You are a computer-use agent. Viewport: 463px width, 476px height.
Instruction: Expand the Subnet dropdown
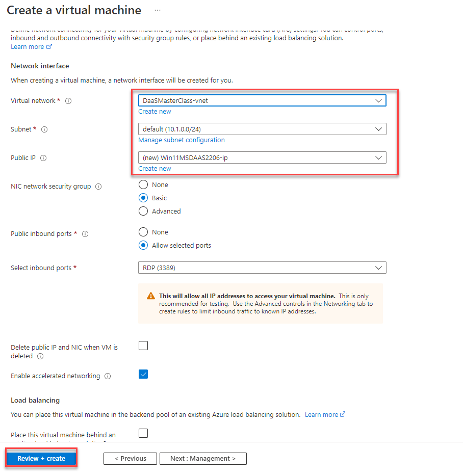[x=262, y=129]
